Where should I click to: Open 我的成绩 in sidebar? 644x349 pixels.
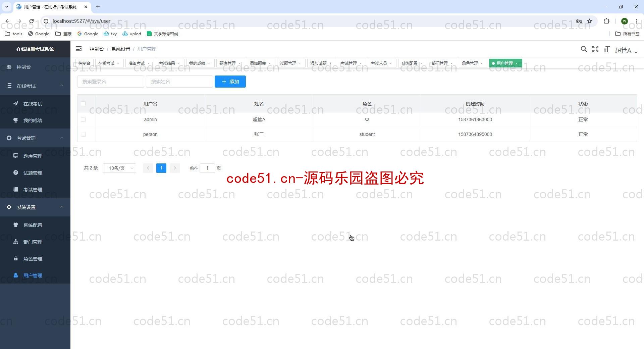click(x=33, y=120)
